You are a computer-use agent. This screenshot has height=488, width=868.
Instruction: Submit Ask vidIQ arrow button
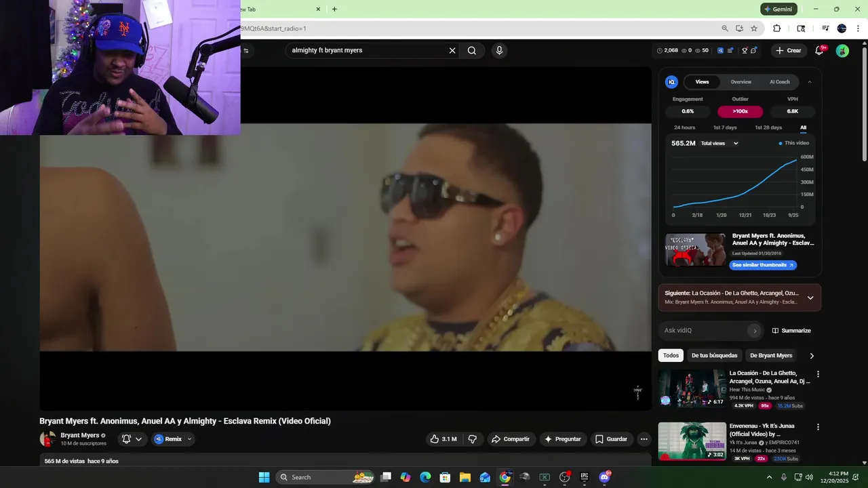pos(755,331)
